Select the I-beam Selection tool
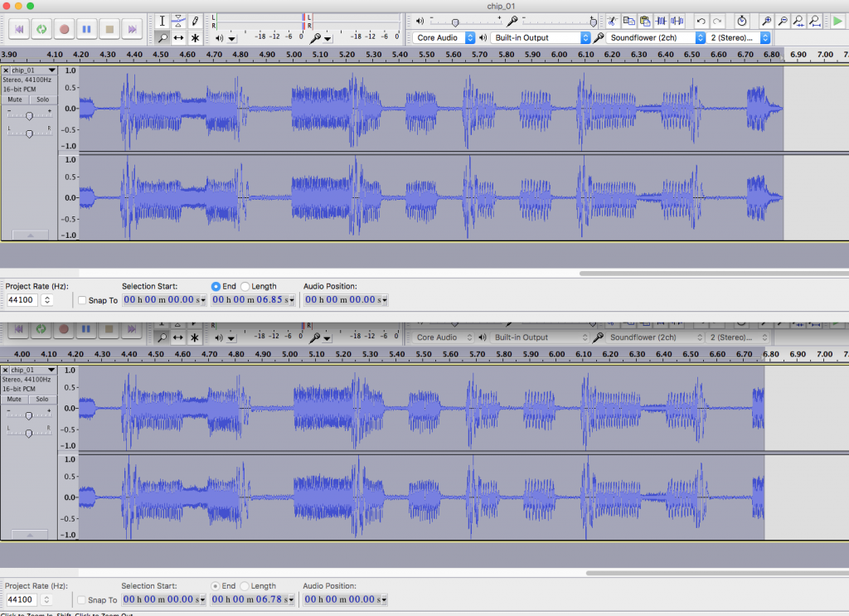Viewport: 849px width, 616px height. [162, 21]
